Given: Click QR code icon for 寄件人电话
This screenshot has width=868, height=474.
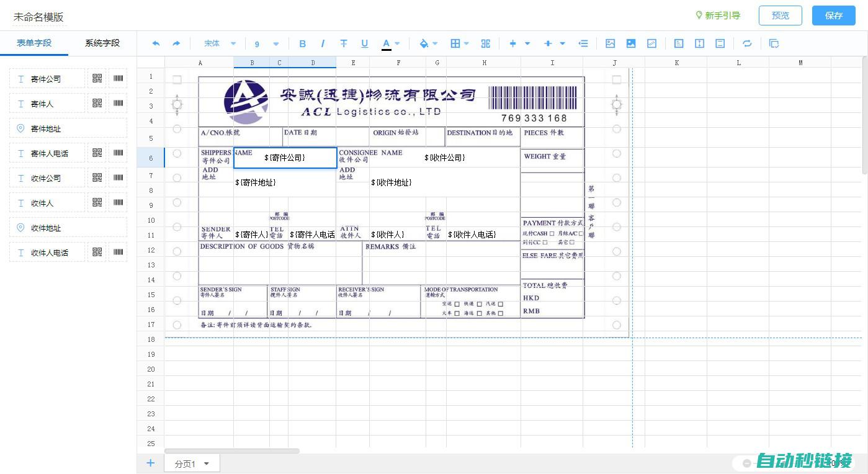Looking at the screenshot, I should coord(97,153).
